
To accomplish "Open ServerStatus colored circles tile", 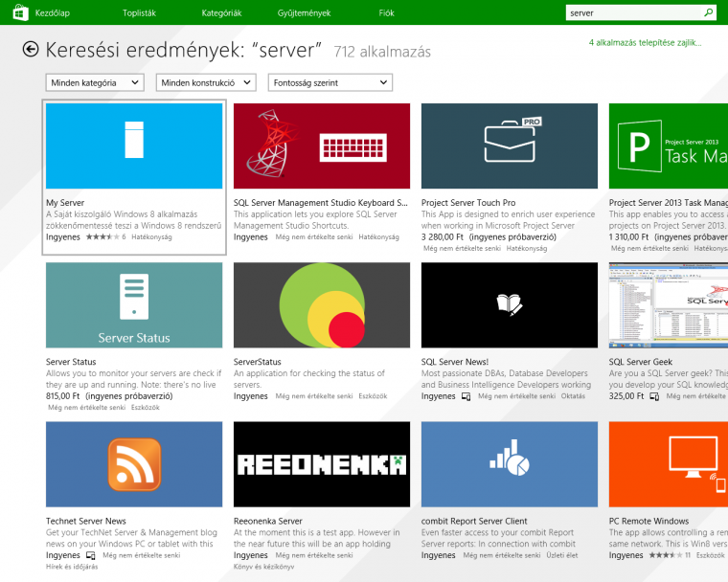I will (x=322, y=305).
